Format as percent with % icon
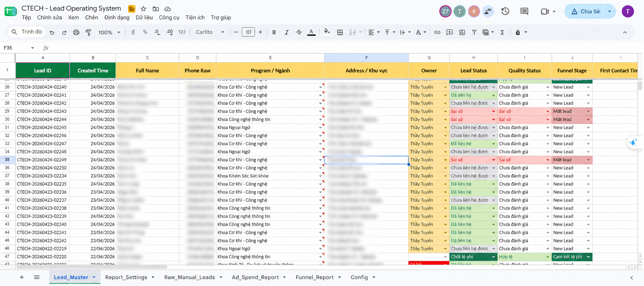The width and height of the screenshot is (644, 286). [x=145, y=32]
